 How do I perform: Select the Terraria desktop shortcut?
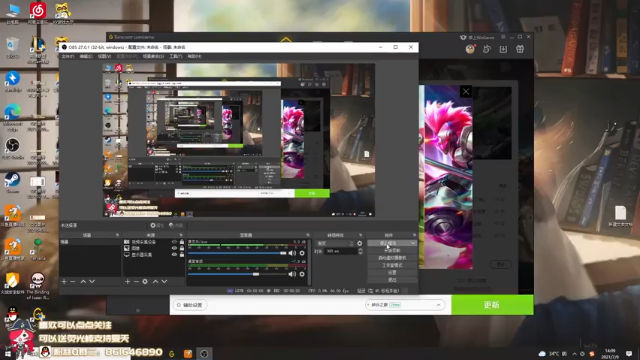click(38, 249)
